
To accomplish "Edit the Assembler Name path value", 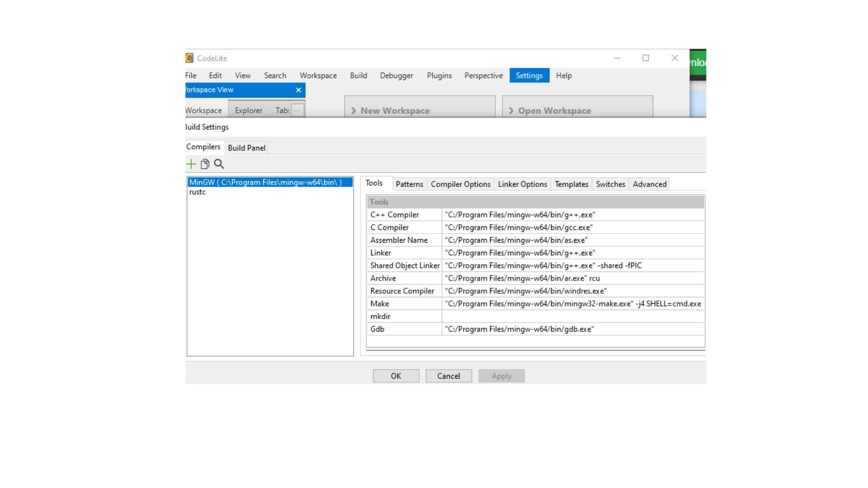I will [573, 240].
